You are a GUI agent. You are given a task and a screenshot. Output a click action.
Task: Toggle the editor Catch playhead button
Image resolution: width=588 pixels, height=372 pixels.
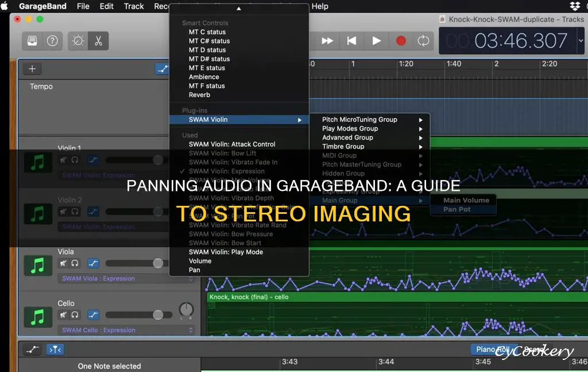coord(55,350)
